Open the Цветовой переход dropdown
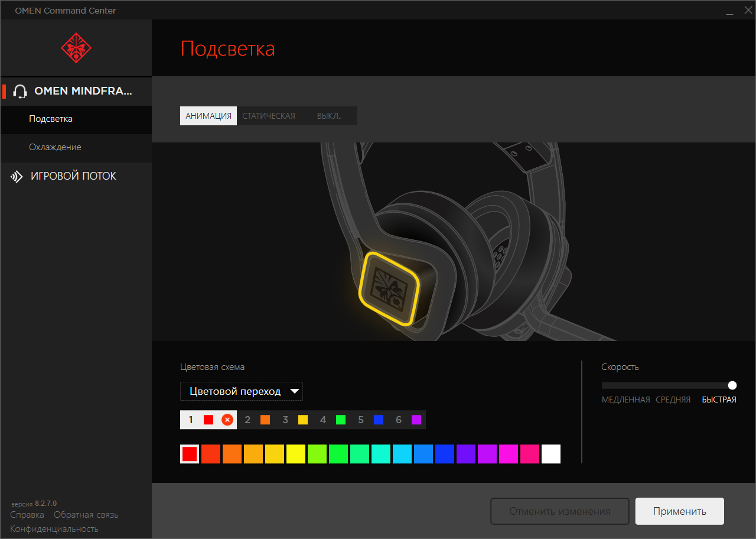756x539 pixels. (x=242, y=391)
